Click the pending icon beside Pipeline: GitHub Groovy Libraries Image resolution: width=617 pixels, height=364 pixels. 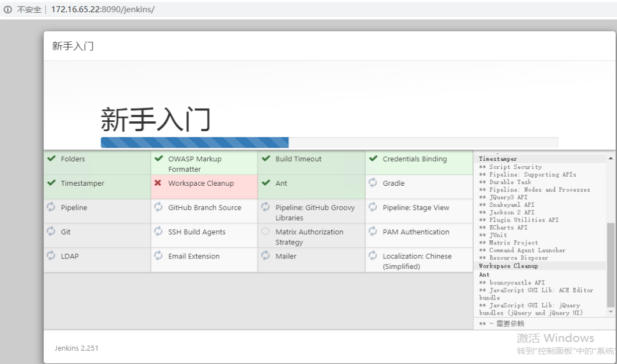pyautogui.click(x=266, y=207)
